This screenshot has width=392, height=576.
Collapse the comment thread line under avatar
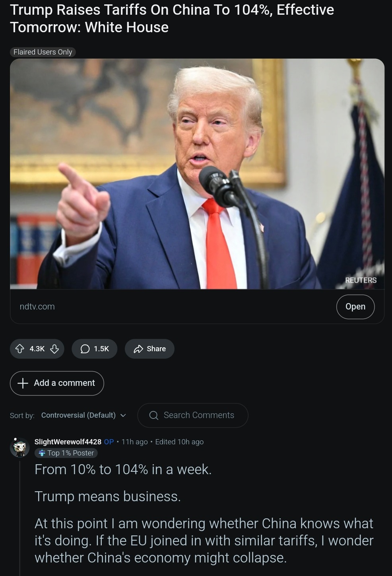pos(20,517)
